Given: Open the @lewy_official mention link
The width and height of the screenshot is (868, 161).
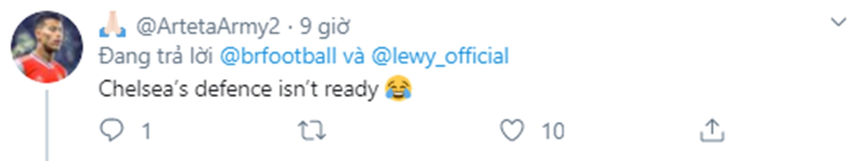Looking at the screenshot, I should coord(440,56).
